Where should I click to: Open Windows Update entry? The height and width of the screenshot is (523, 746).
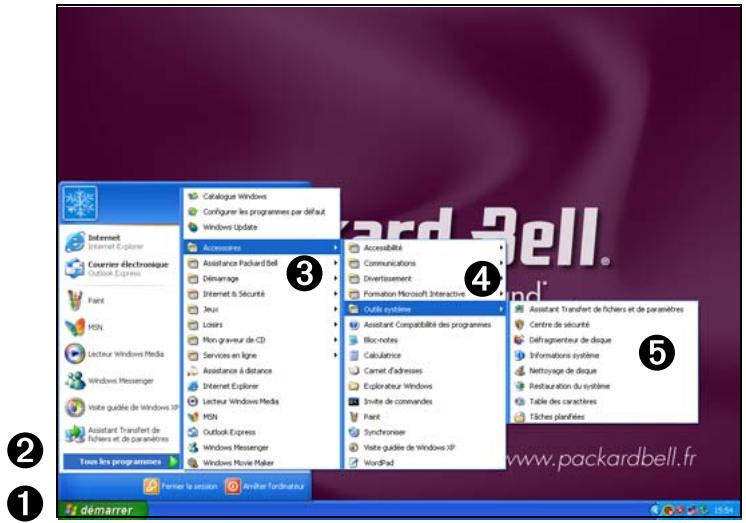[262, 227]
